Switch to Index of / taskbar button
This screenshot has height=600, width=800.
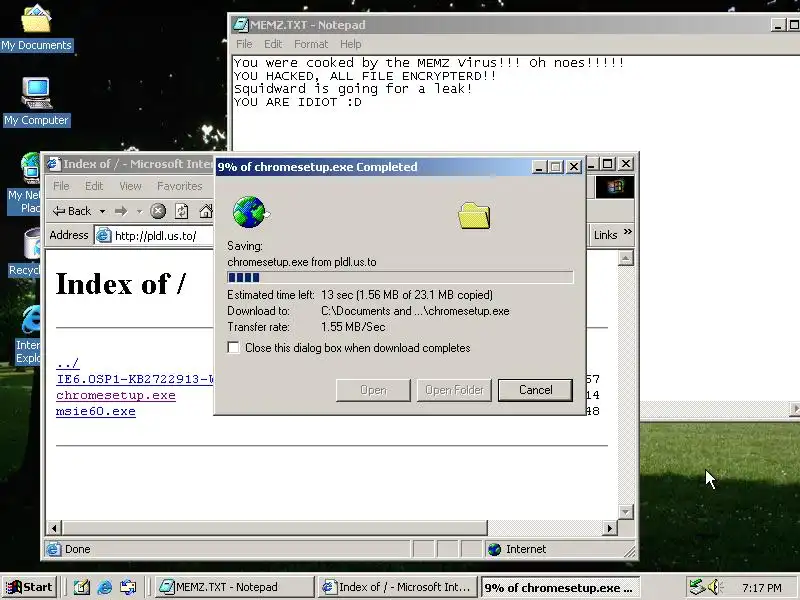[x=396, y=587]
